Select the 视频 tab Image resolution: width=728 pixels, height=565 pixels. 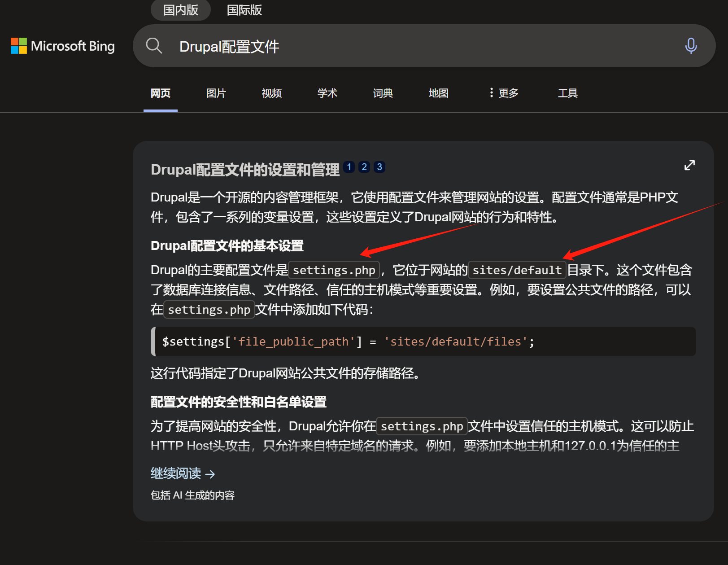click(x=272, y=93)
